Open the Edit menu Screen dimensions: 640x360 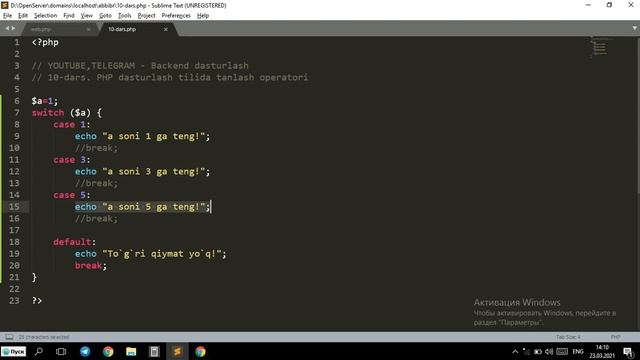(x=23, y=16)
